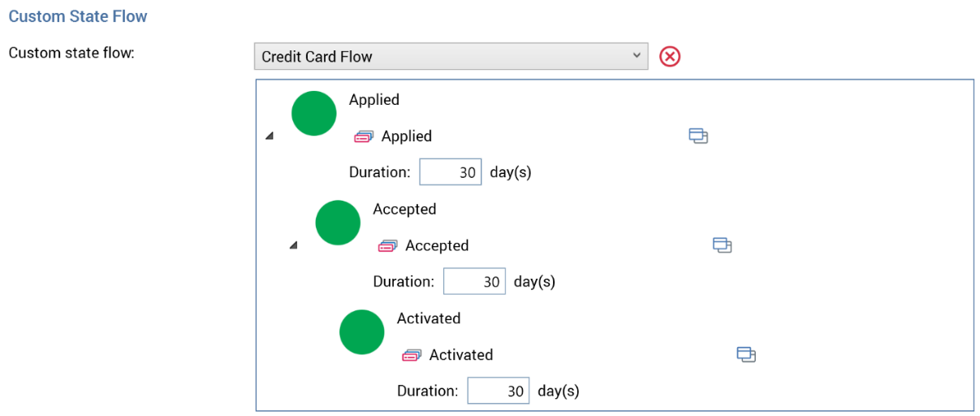Focus the Activated Duration days field

coord(499,391)
